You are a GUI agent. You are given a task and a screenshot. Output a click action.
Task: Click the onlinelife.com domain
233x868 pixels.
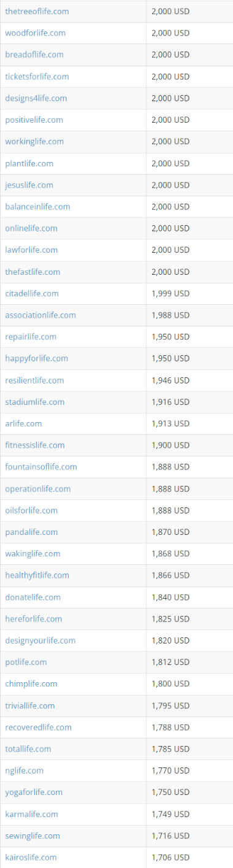point(31,228)
